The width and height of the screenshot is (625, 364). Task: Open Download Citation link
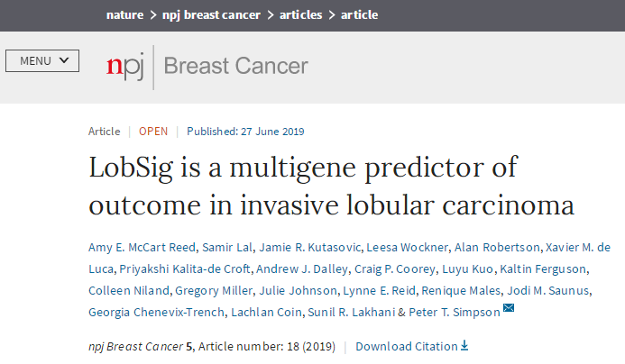pos(407,346)
